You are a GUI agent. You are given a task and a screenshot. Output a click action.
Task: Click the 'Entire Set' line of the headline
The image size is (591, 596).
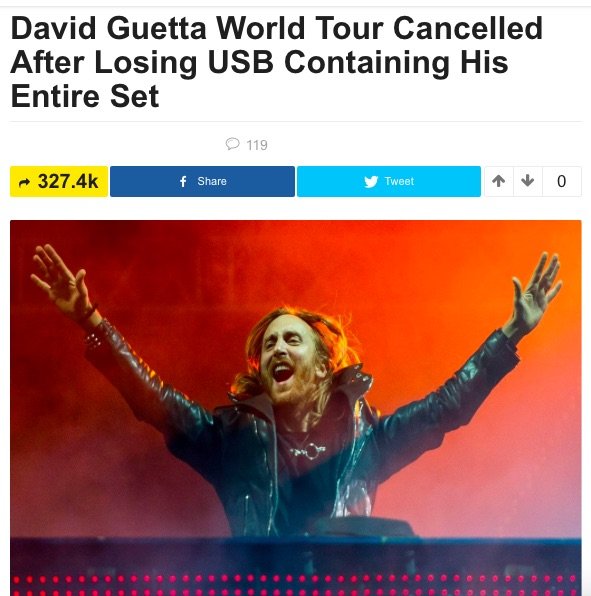pos(85,96)
